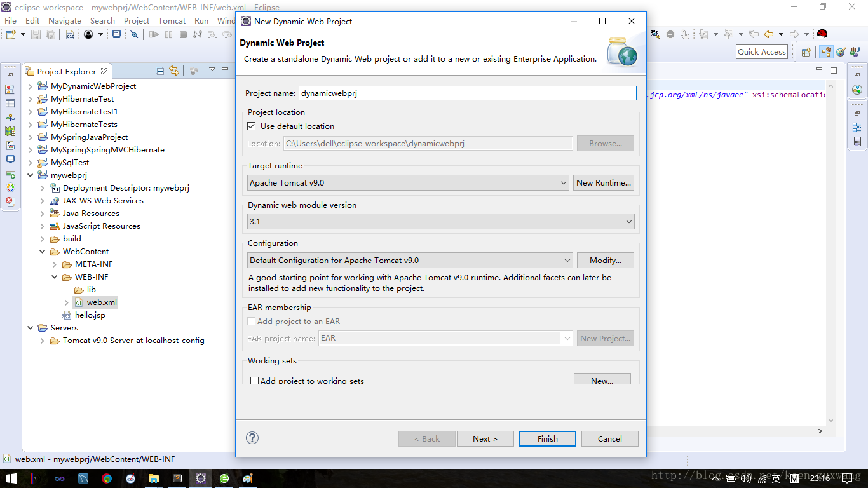Viewport: 868px width, 488px height.
Task: Open New wizard dropdown arrow
Action: pos(22,34)
